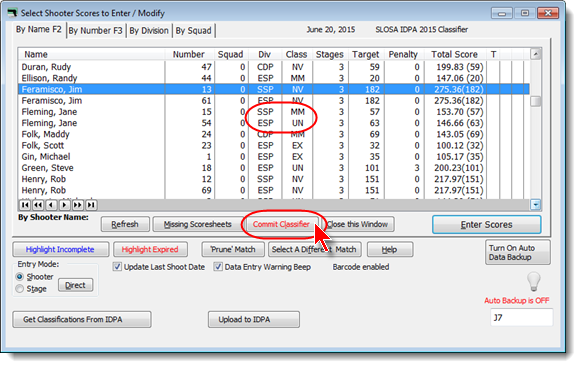581x368 pixels.
Task: Click Upload to IDPA button
Action: 254,319
